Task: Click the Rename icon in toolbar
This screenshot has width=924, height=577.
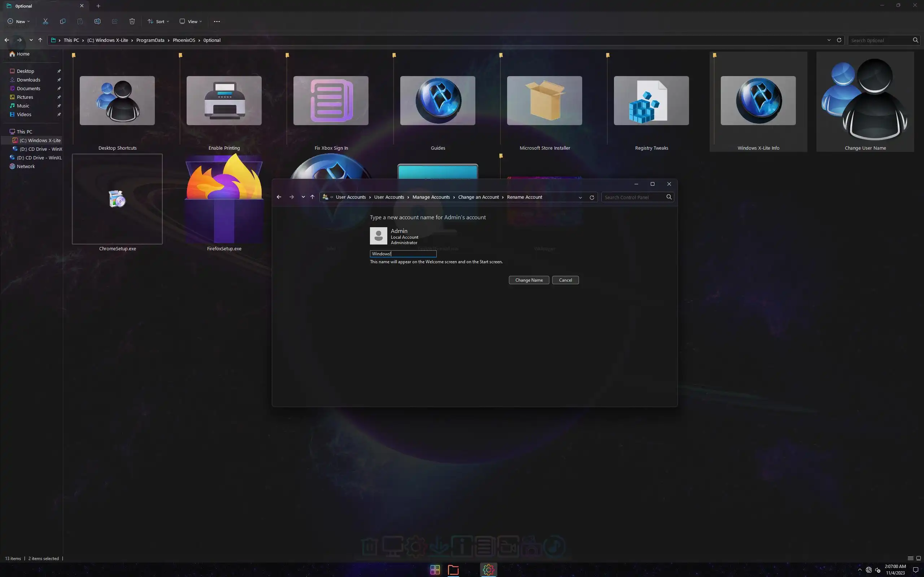Action: point(97,21)
